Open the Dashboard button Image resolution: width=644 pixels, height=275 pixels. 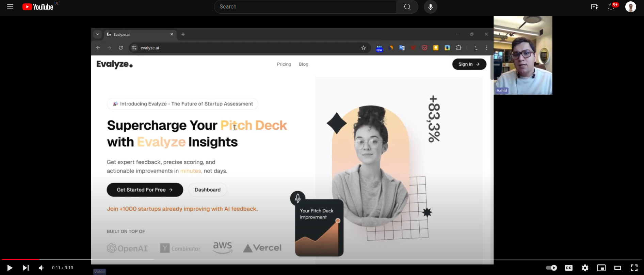208,190
